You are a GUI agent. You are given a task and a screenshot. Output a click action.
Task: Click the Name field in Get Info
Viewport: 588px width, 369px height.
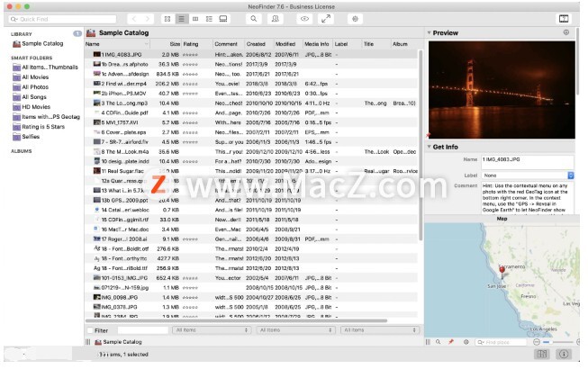coord(528,162)
